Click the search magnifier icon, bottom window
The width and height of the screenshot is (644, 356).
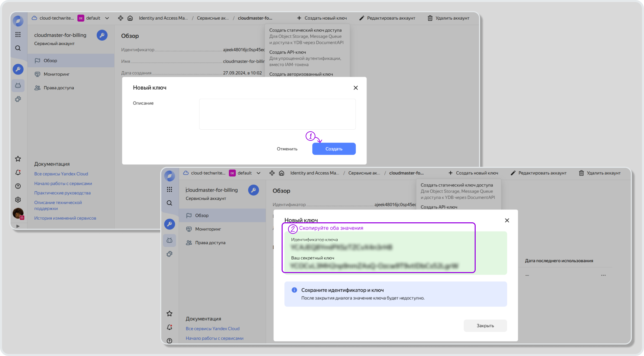point(169,203)
